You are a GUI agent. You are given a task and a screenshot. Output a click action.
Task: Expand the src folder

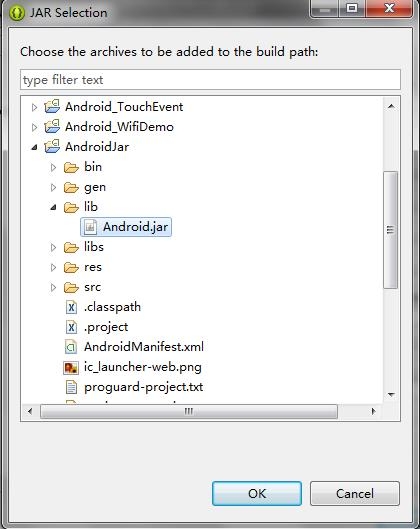[x=53, y=287]
